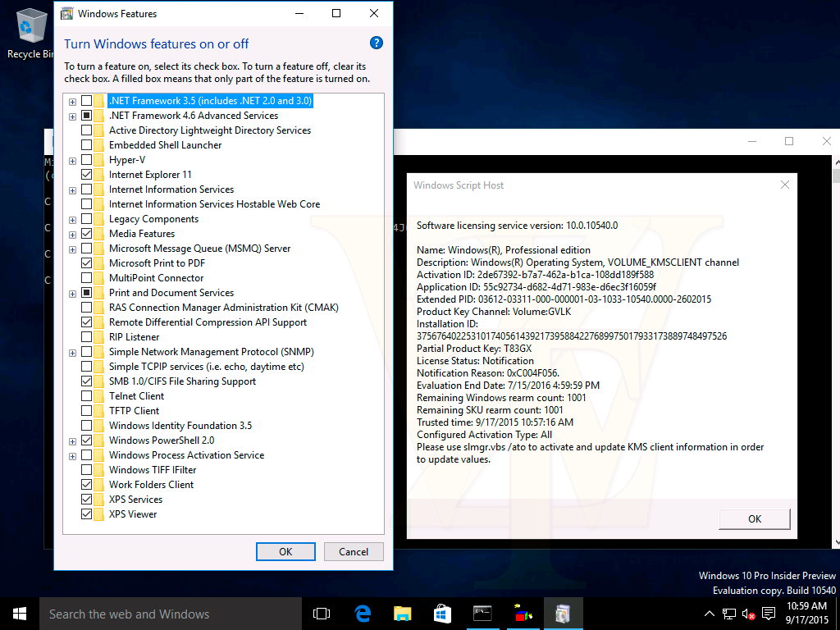Open the Recycle Bin desktop icon
This screenshot has height=630, width=840.
click(30, 33)
